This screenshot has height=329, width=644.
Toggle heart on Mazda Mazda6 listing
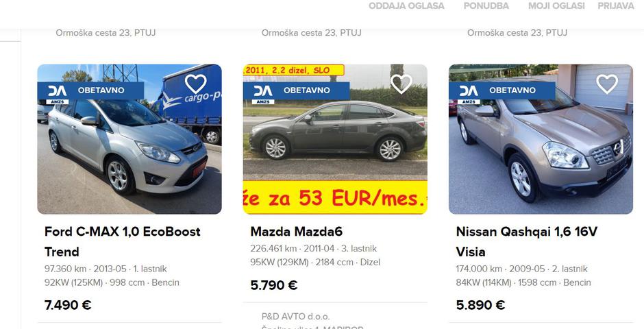pyautogui.click(x=401, y=84)
